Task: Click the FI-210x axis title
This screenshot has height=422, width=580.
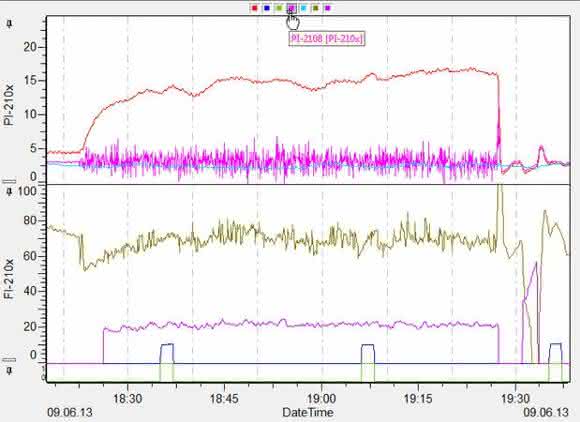Action: pos(10,278)
